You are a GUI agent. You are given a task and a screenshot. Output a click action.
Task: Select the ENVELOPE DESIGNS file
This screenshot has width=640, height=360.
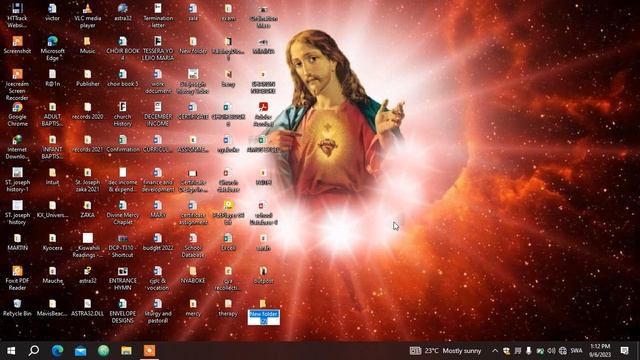122,311
